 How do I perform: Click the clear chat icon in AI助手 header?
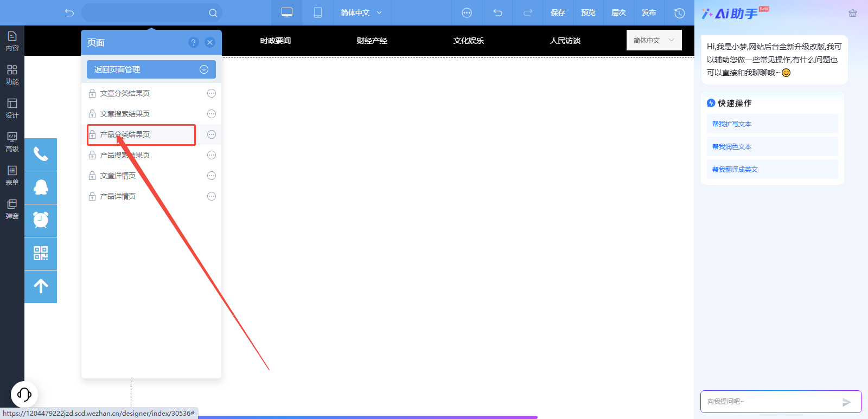pyautogui.click(x=853, y=13)
